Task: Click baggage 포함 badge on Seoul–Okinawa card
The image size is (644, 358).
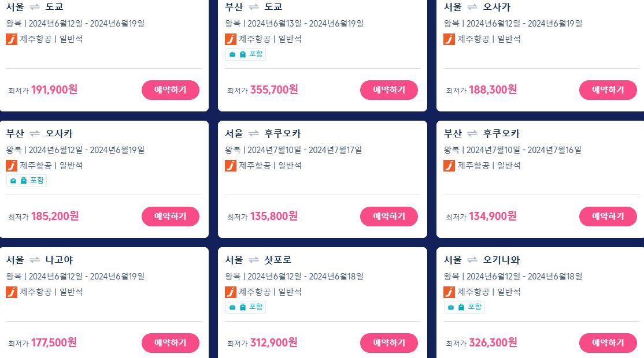Action: (464, 307)
